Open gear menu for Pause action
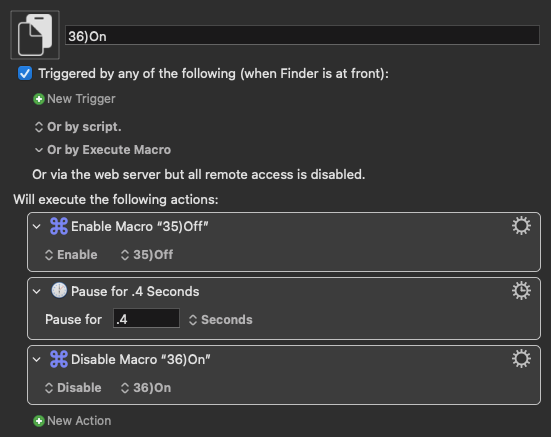 click(521, 291)
